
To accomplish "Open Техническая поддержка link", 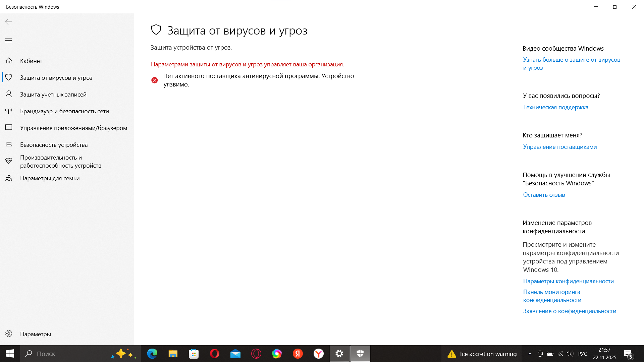I will 555,107.
